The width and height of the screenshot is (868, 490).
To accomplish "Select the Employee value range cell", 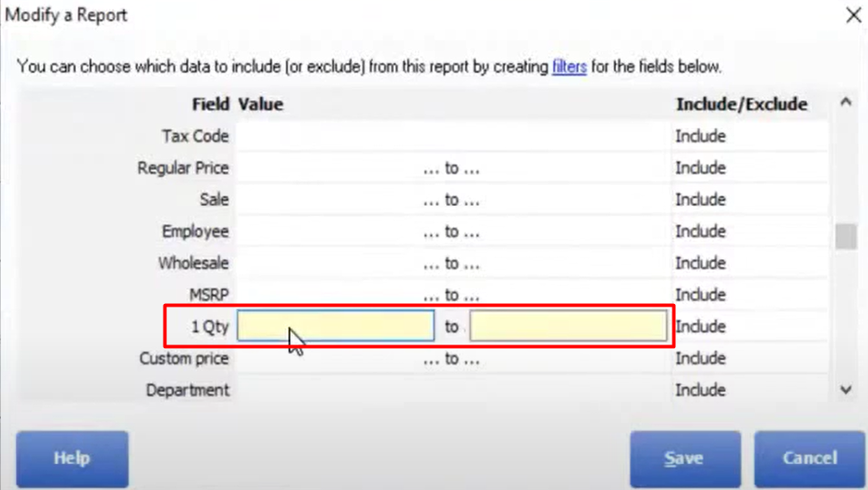I will (x=452, y=232).
